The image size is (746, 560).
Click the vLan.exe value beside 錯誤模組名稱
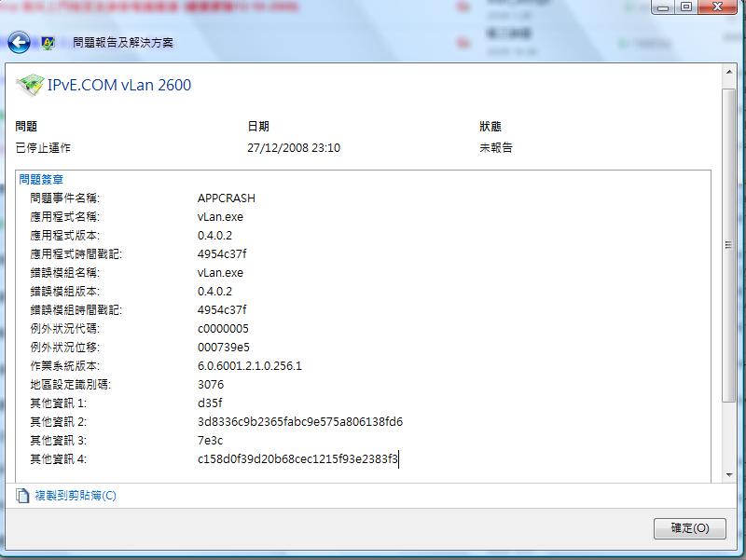pos(220,273)
